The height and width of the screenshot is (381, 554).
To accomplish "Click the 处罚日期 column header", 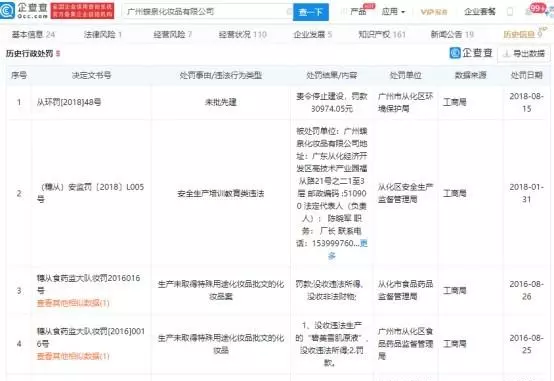I will click(526, 75).
